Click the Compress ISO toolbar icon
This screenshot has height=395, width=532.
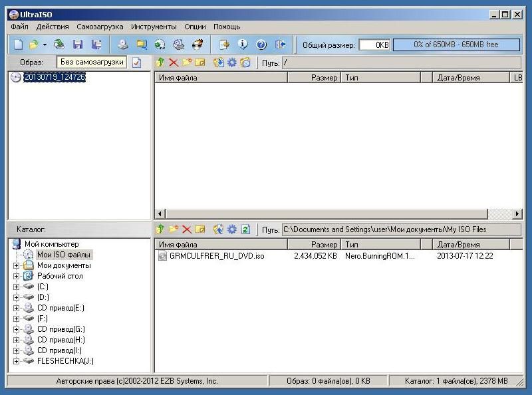pyautogui.click(x=142, y=45)
